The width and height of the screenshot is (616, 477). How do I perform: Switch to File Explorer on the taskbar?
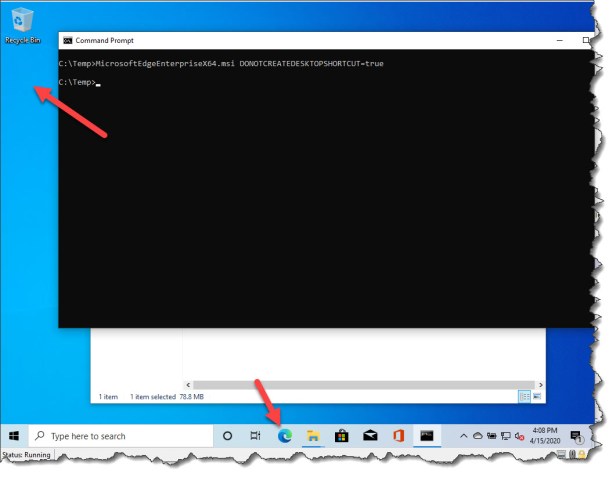coord(313,436)
